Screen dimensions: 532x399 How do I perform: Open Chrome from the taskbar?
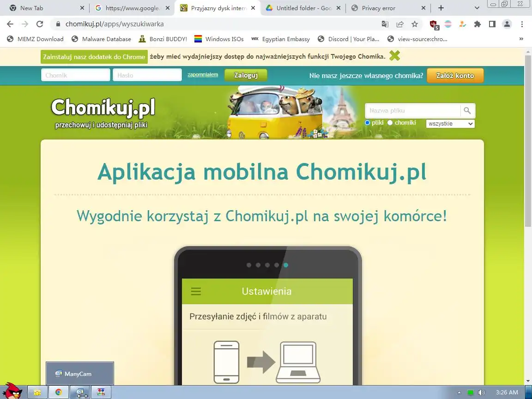(58, 393)
